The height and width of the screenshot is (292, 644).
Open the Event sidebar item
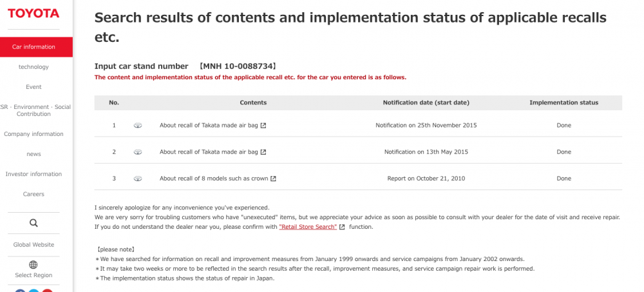(33, 87)
